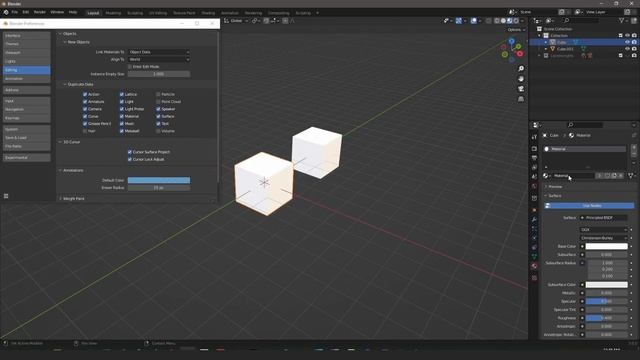Toggle the Enter Edit Mode checkbox
The height and width of the screenshot is (360, 640).
click(x=130, y=67)
